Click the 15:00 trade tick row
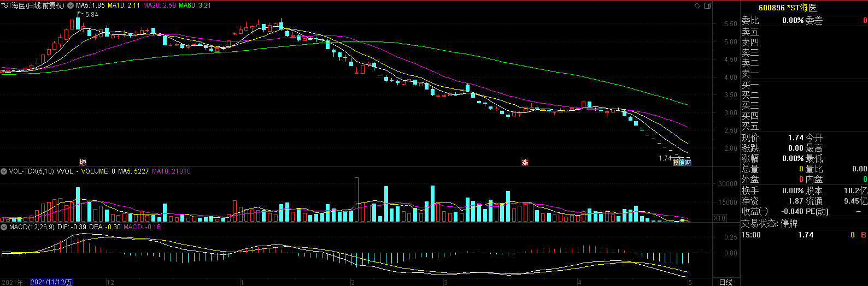 [804, 235]
